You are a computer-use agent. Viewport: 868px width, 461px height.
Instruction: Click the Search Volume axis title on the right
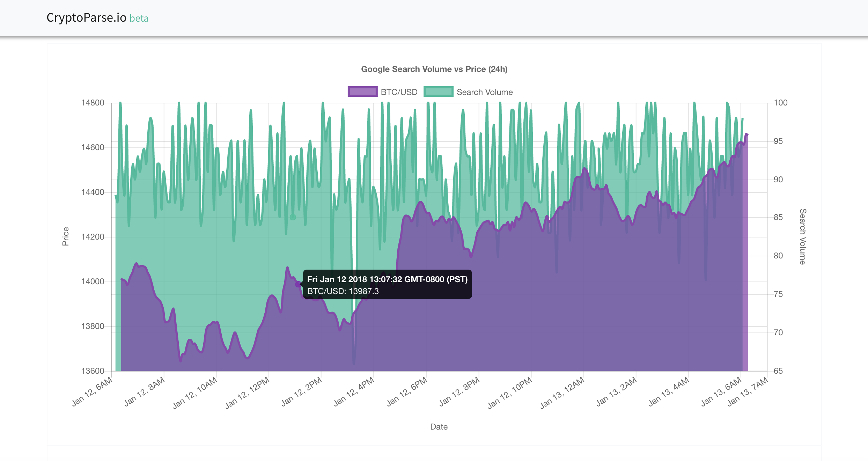point(802,235)
